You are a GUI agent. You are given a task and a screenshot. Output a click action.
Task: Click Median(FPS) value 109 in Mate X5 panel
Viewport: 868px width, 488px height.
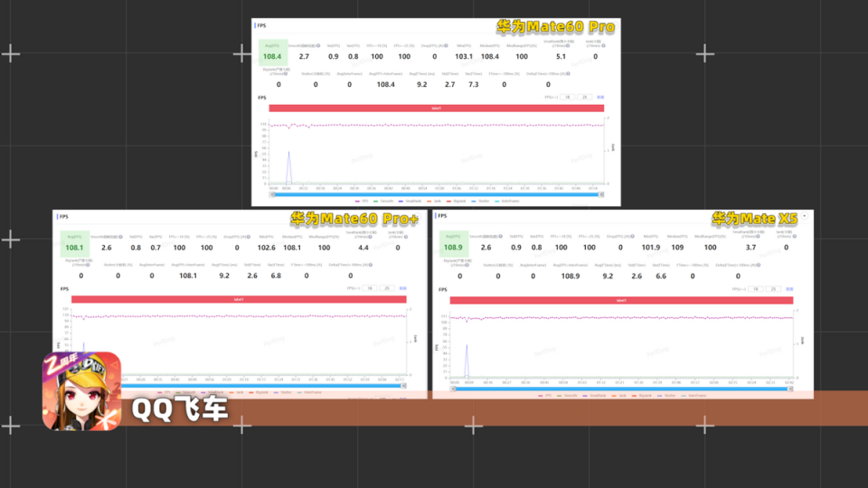tap(677, 248)
